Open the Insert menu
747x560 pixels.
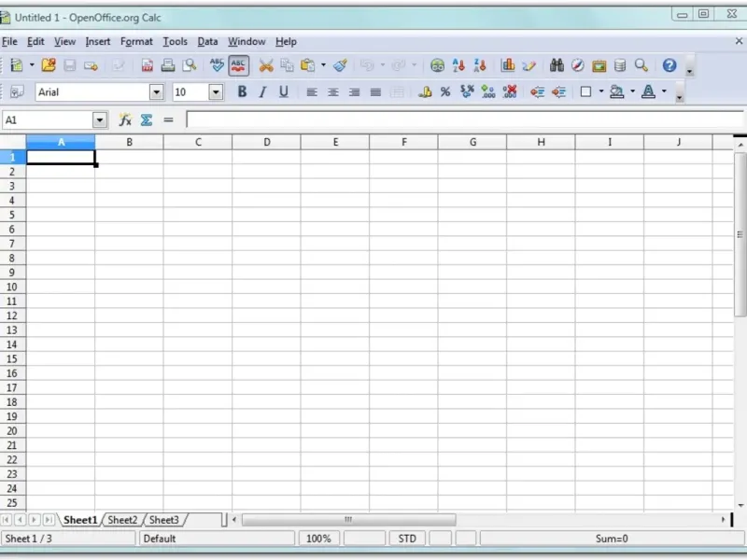pos(98,42)
